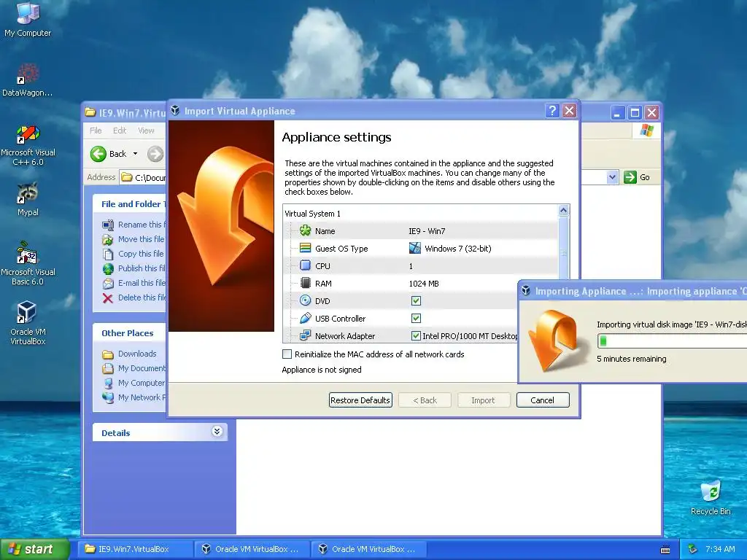This screenshot has height=560, width=747.
Task: Open the File menu in Explorer
Action: pyautogui.click(x=96, y=131)
